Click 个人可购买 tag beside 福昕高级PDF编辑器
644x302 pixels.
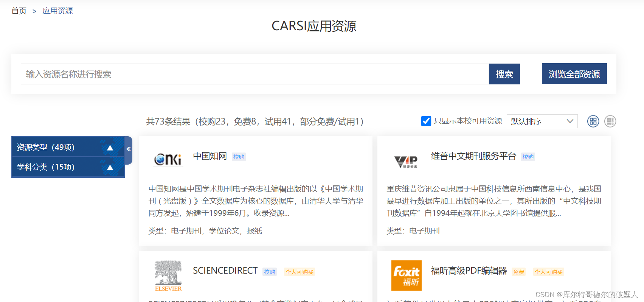pyautogui.click(x=549, y=272)
